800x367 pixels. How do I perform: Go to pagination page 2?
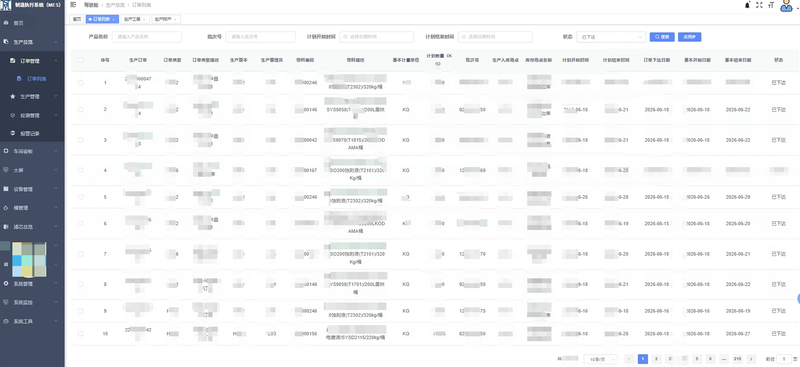tap(657, 359)
